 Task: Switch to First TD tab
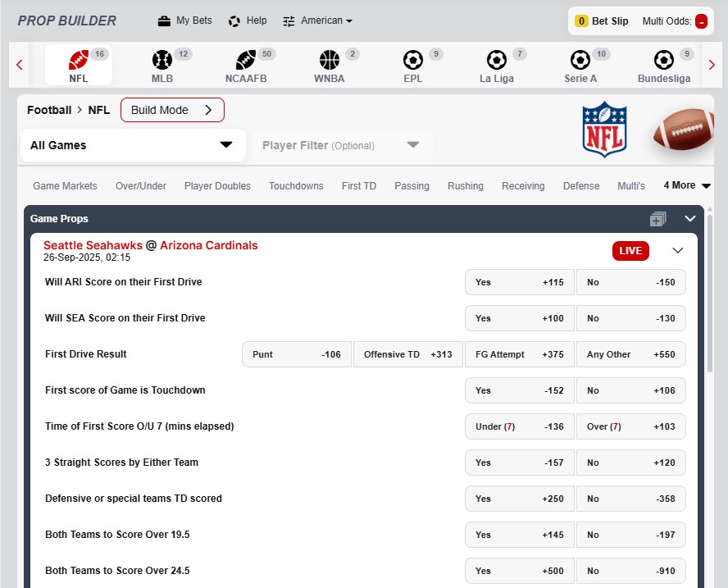pyautogui.click(x=359, y=186)
